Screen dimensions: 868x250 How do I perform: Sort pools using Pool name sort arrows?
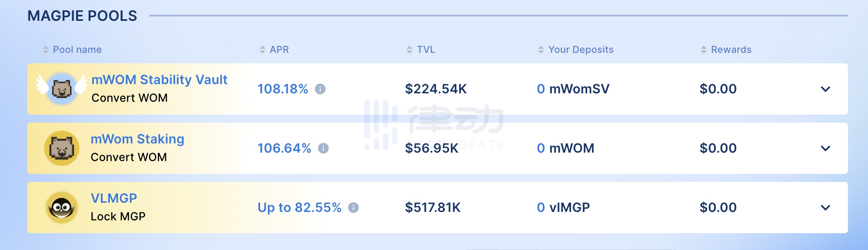point(46,50)
